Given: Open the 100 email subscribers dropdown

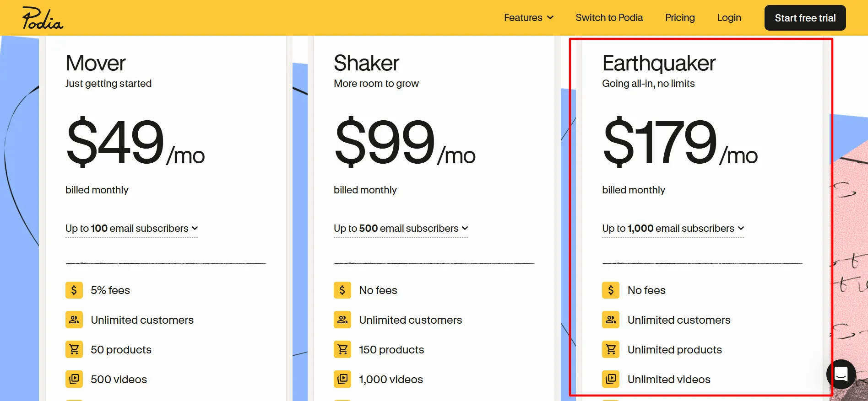Looking at the screenshot, I should pyautogui.click(x=132, y=228).
